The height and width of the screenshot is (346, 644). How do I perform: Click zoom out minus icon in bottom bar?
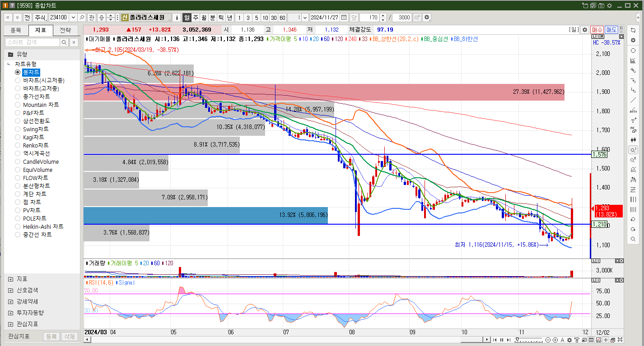pos(548,340)
